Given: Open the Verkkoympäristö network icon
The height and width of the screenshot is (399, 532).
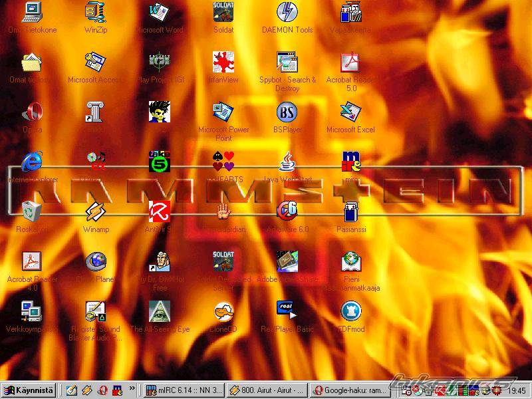Looking at the screenshot, I should click(x=32, y=311).
